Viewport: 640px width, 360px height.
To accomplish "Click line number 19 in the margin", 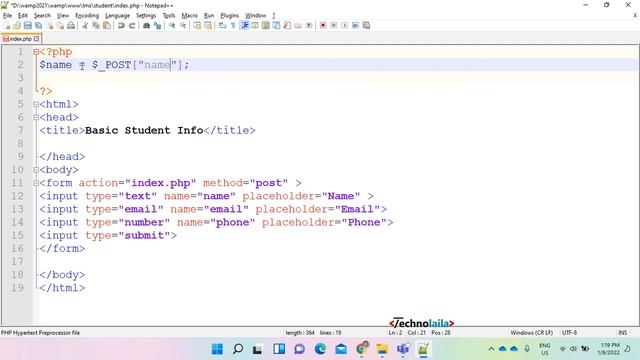I will (x=17, y=288).
